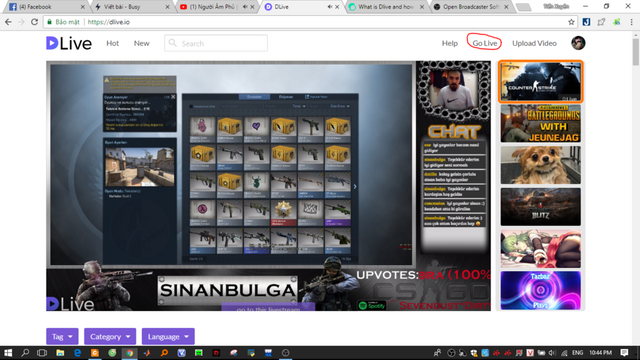Open Chrome from the taskbar
This screenshot has height=360, width=640.
[129, 353]
